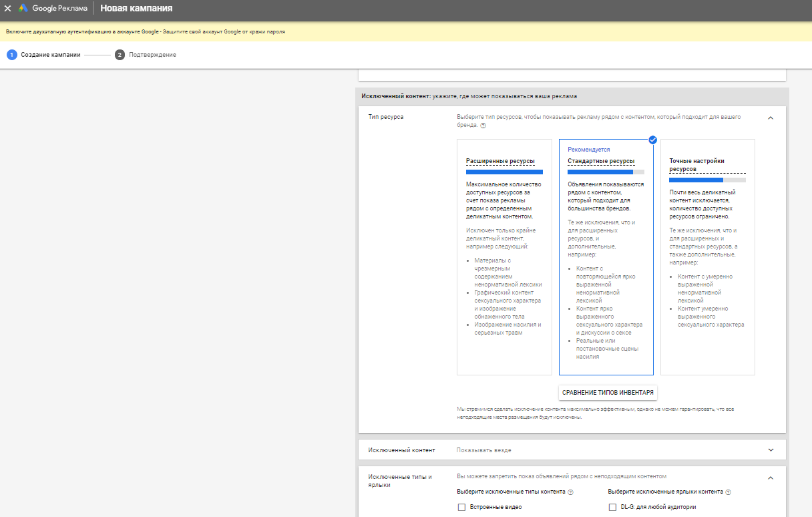Close the new campaign dialog with X
Screen dimensions: 812x517
point(8,9)
